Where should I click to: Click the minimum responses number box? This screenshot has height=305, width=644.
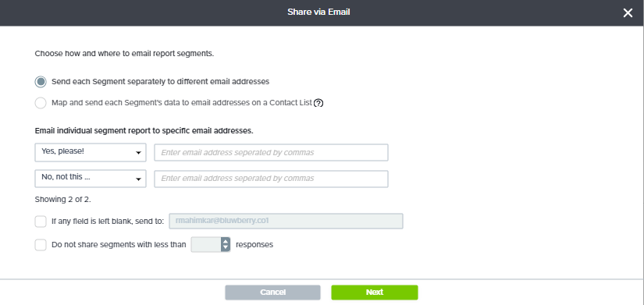coord(206,245)
